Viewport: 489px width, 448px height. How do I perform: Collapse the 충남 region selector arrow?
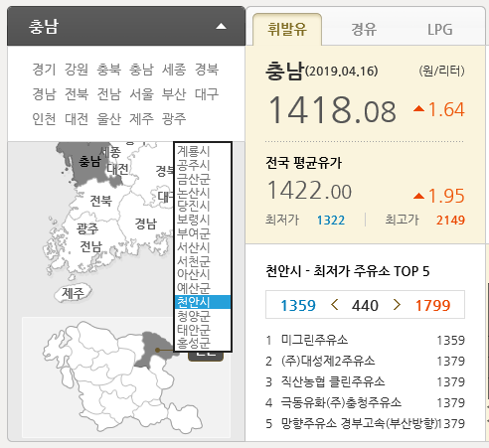[221, 27]
